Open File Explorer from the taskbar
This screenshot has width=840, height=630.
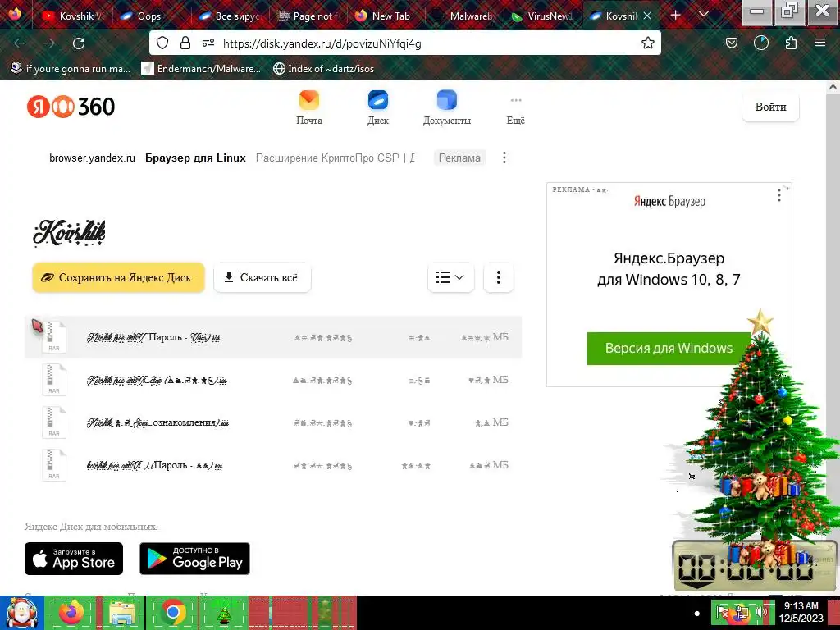point(121,612)
